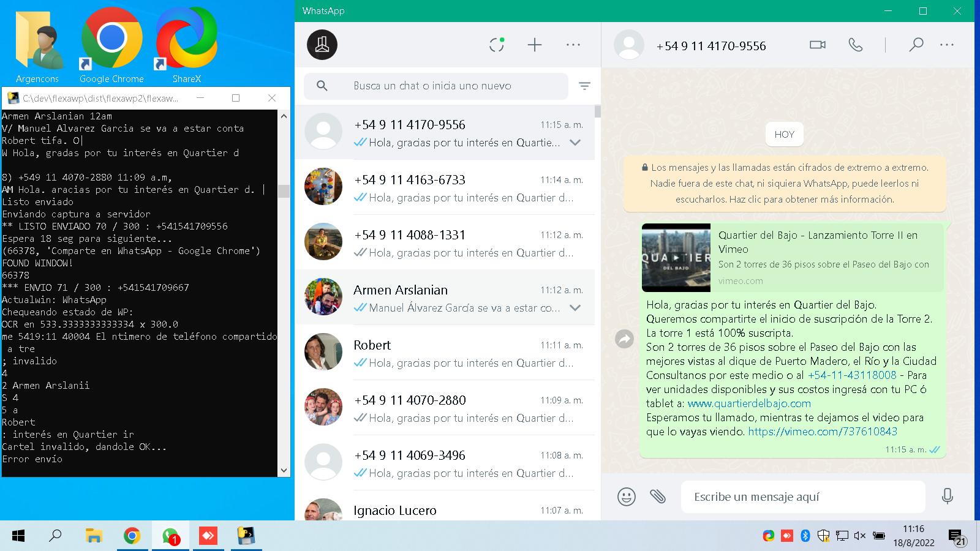Image resolution: width=980 pixels, height=551 pixels.
Task: Open unread chats filter icon
Action: click(585, 86)
